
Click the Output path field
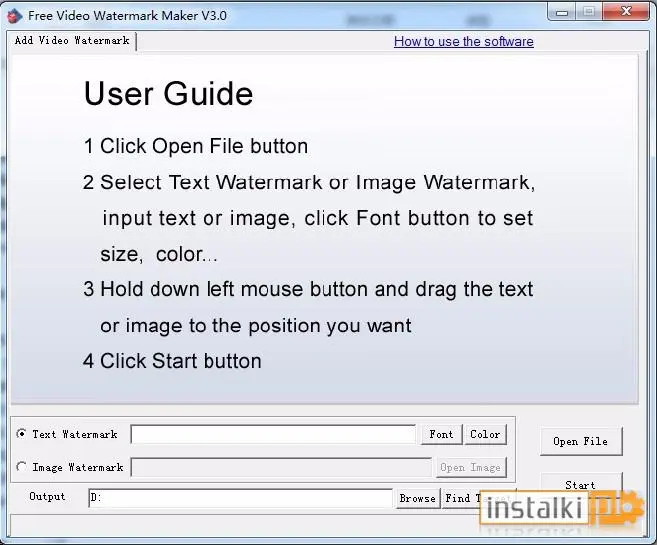point(241,498)
